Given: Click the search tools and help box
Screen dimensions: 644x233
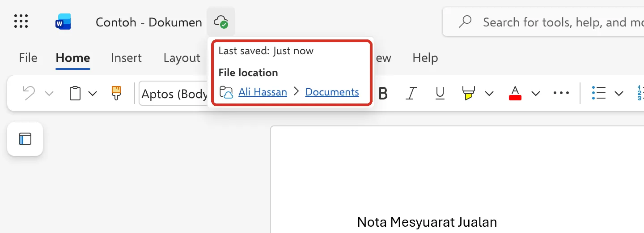Looking at the screenshot, I should tap(543, 22).
